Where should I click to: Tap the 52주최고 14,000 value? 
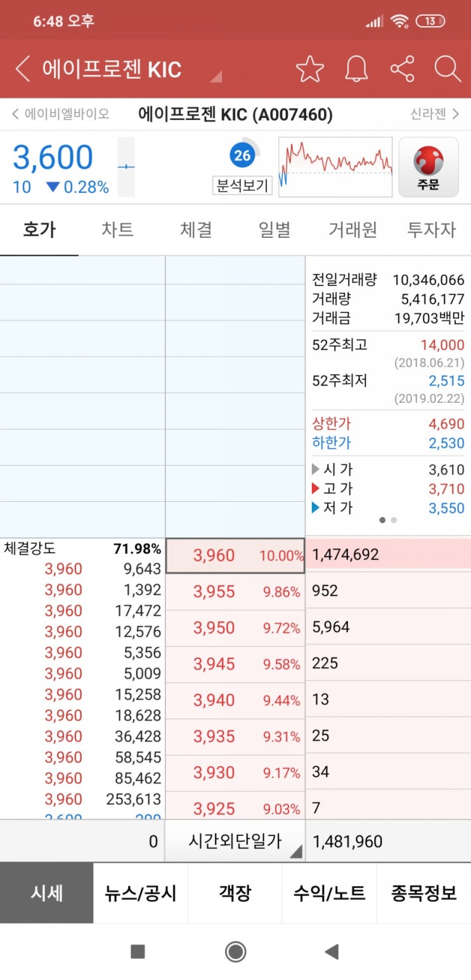click(x=442, y=346)
